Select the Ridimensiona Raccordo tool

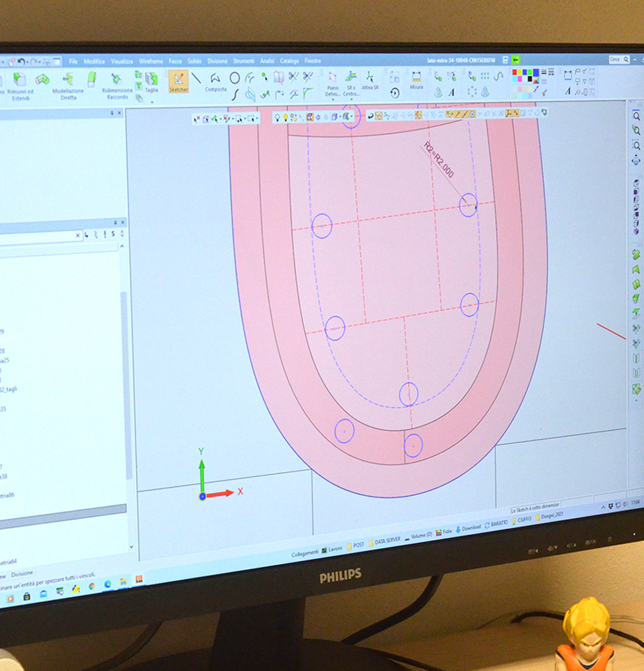(117, 85)
